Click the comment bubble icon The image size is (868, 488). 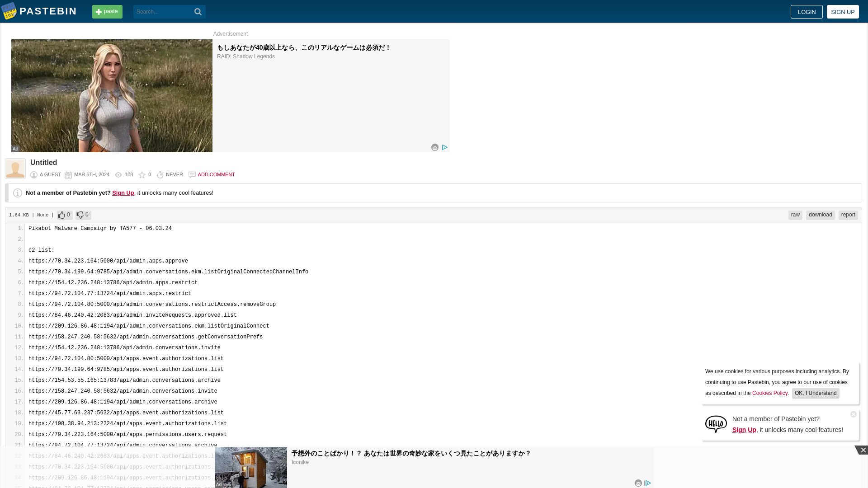pos(192,175)
